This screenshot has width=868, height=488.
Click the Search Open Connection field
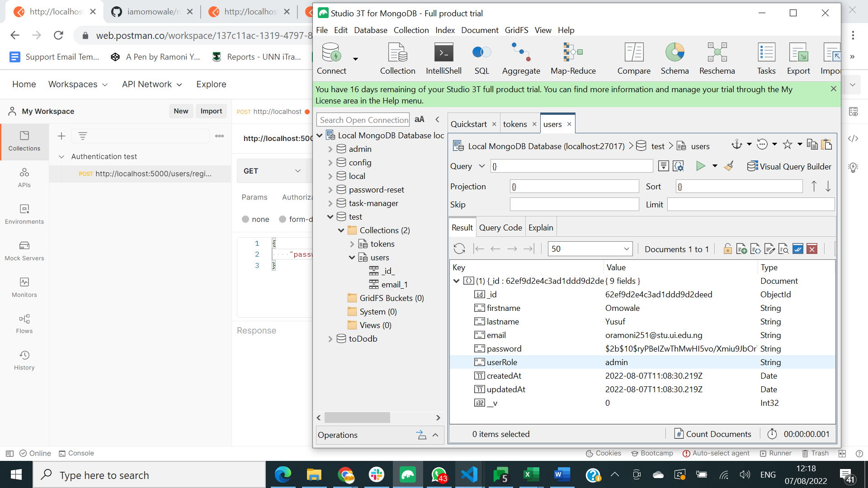[x=363, y=120]
